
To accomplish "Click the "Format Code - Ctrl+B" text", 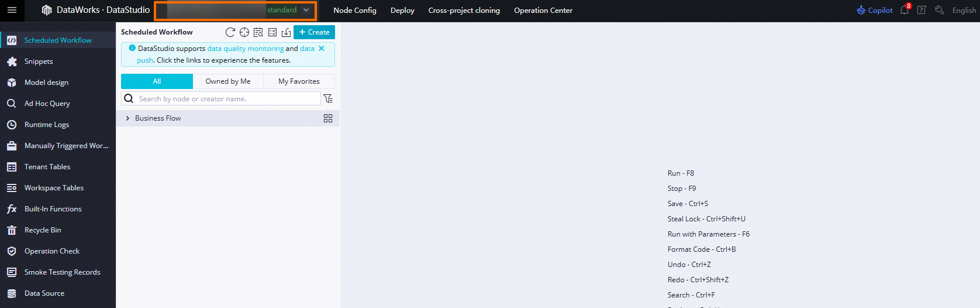I will (x=702, y=249).
